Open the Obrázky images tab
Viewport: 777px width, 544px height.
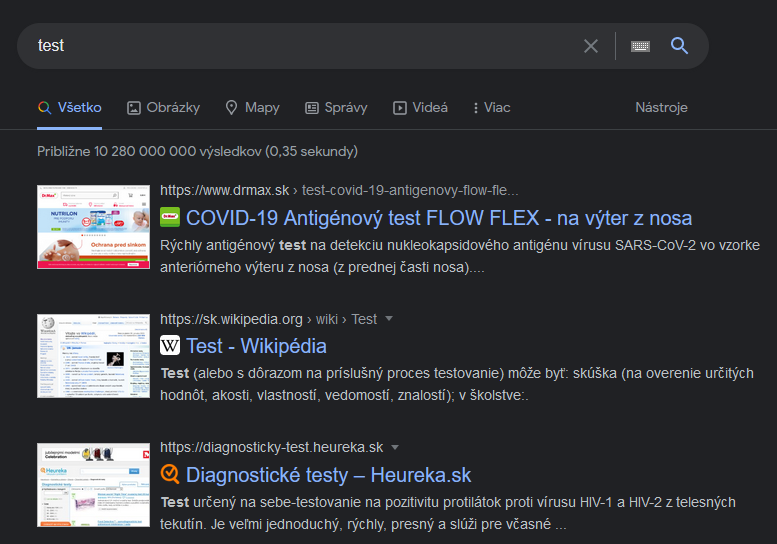[x=163, y=108]
